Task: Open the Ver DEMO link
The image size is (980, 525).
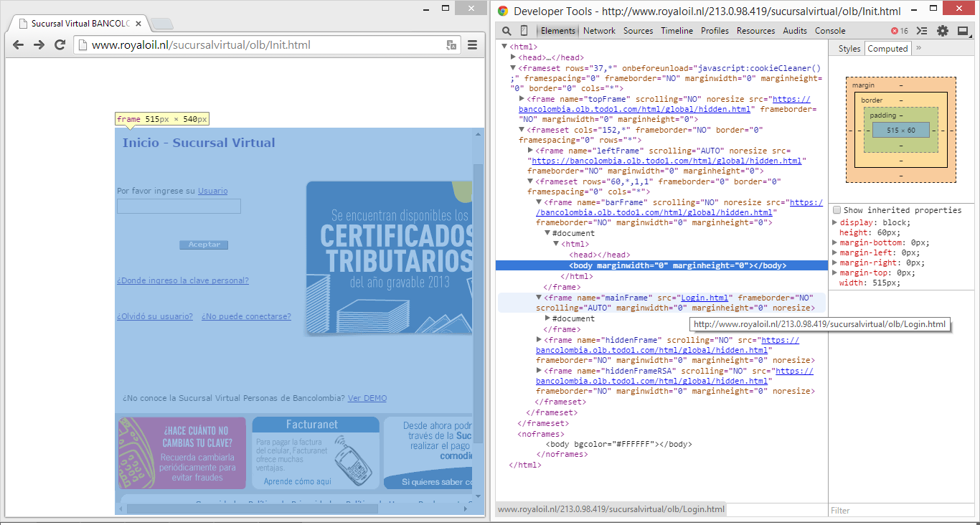Action: coord(367,398)
